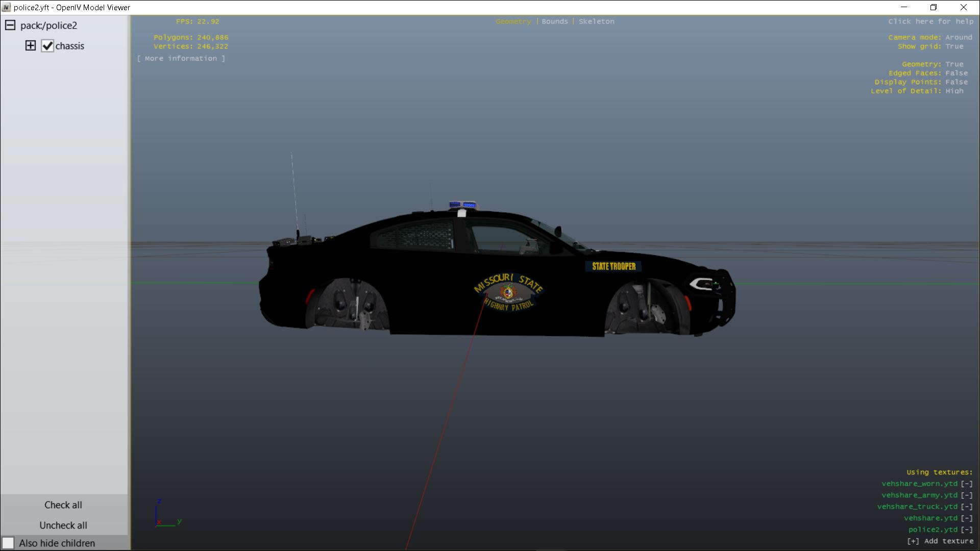Click [+] Add texture

point(940,541)
